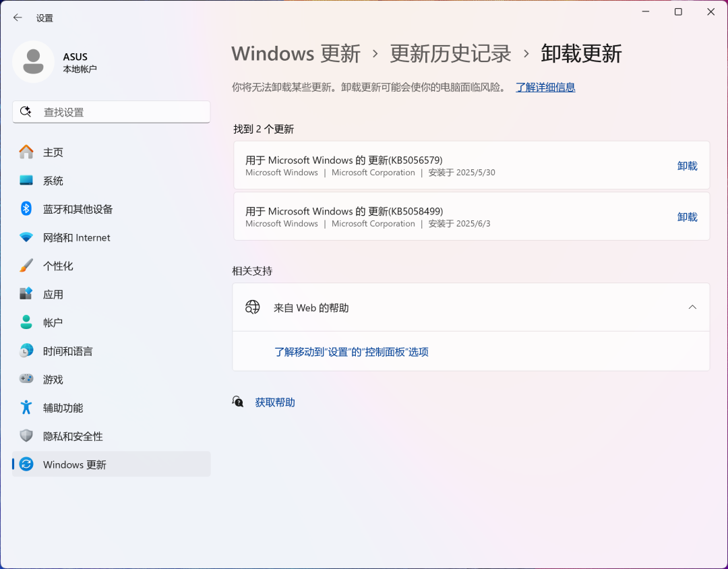Open 主页 in the sidebar
The height and width of the screenshot is (569, 728).
tap(111, 152)
